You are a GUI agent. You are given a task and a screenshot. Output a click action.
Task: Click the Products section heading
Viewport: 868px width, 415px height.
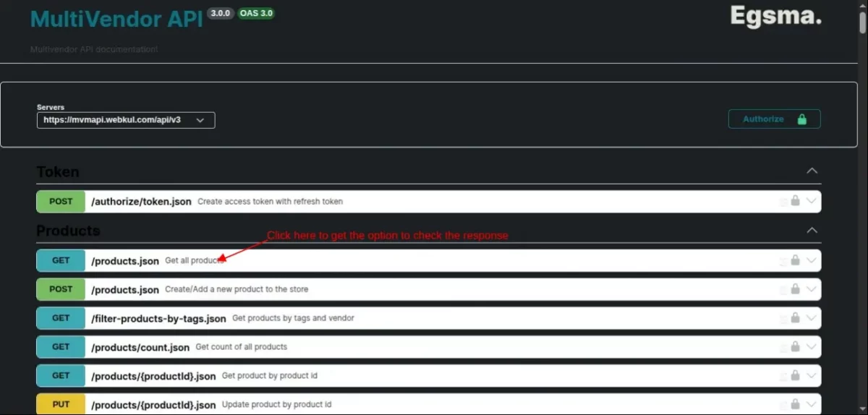tap(68, 231)
